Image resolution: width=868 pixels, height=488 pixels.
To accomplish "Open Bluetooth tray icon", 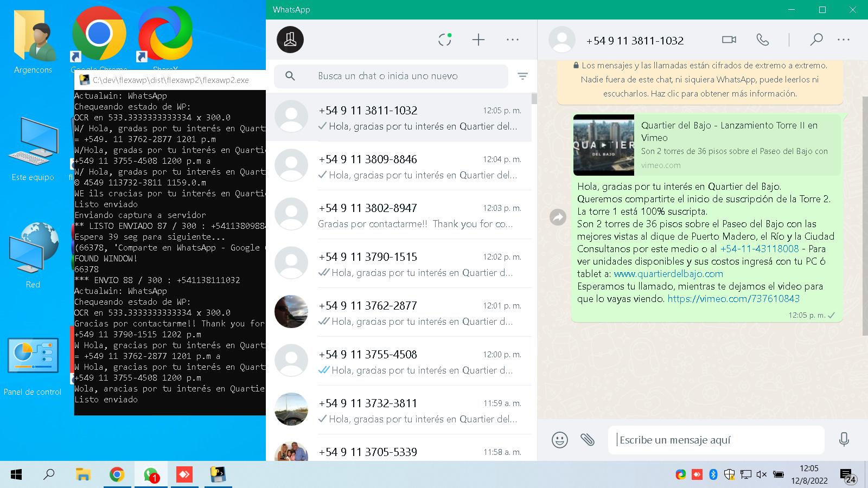I will pyautogui.click(x=713, y=474).
